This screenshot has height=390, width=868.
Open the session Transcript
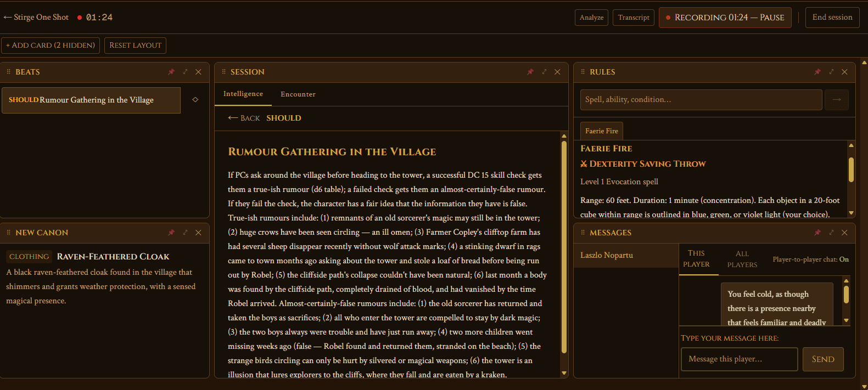click(634, 18)
